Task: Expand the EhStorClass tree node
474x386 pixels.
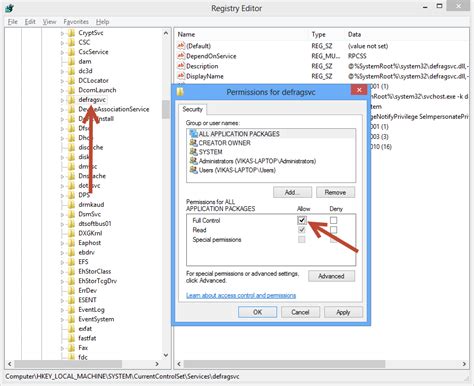Action: pyautogui.click(x=62, y=272)
